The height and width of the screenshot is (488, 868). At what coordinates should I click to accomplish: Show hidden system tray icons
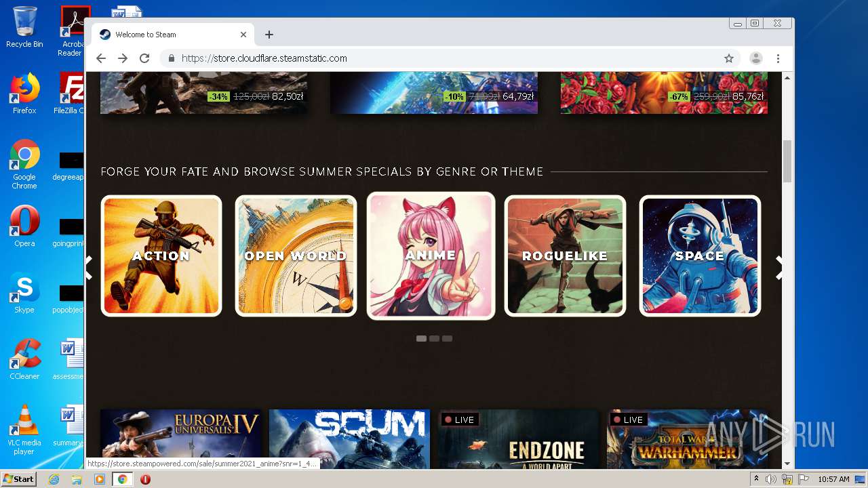757,479
